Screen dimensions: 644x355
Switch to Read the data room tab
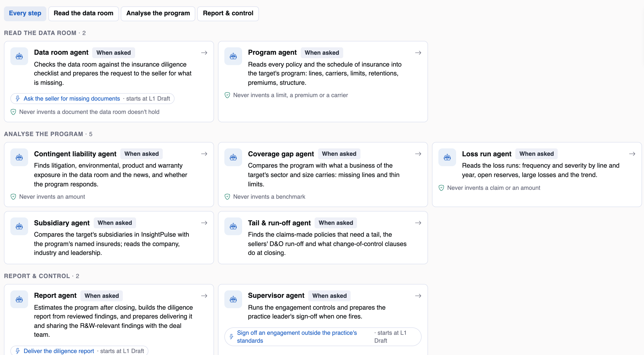(84, 14)
